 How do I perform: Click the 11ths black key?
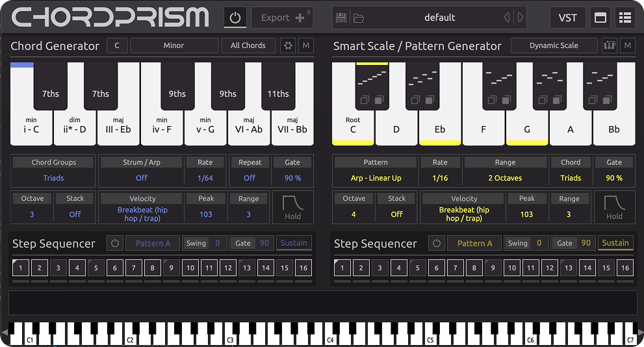click(x=278, y=86)
